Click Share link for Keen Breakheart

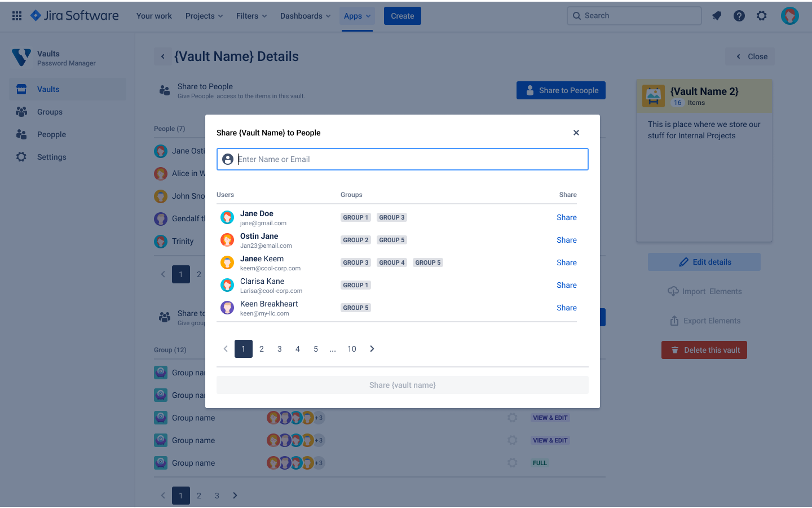coord(567,308)
